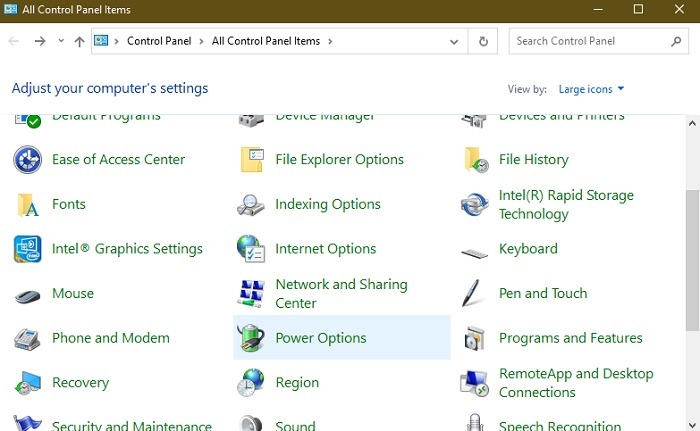Click the Control Panel icon in address bar
Image resolution: width=700 pixels, height=431 pixels.
[x=101, y=41]
